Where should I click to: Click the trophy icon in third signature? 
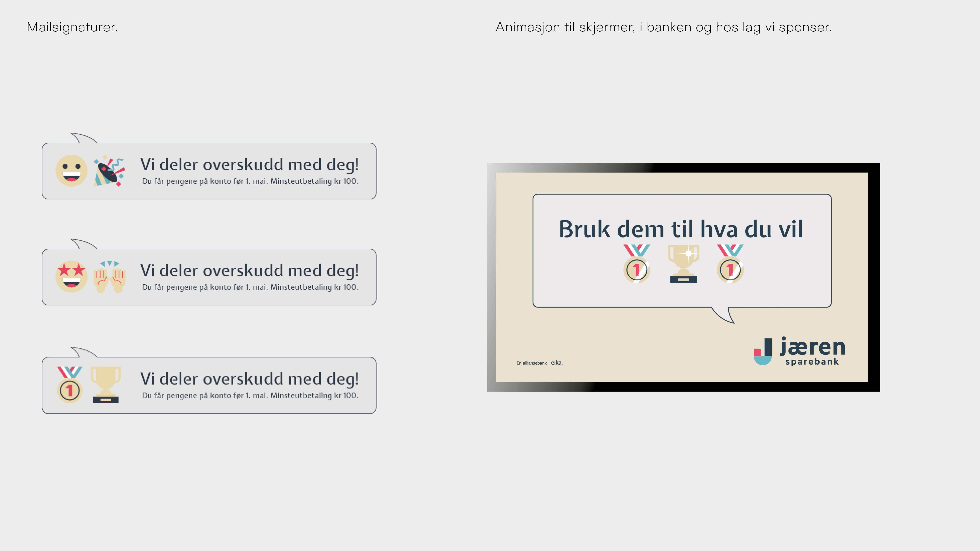106,384
